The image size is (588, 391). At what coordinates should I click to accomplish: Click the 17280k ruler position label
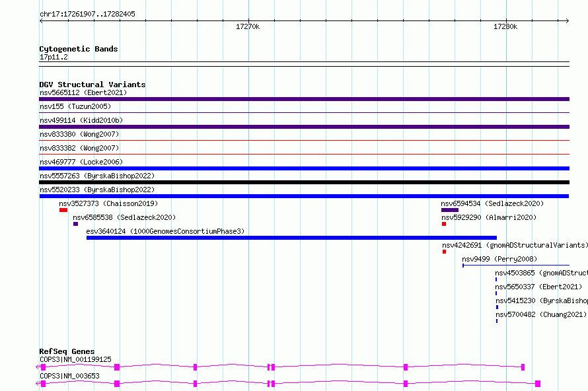(505, 26)
